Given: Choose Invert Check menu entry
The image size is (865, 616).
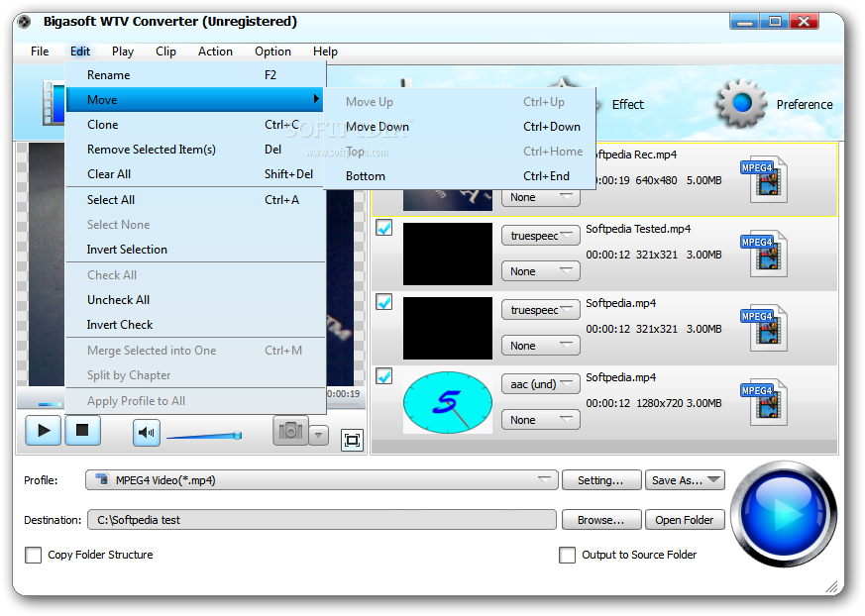Looking at the screenshot, I should point(195,325).
